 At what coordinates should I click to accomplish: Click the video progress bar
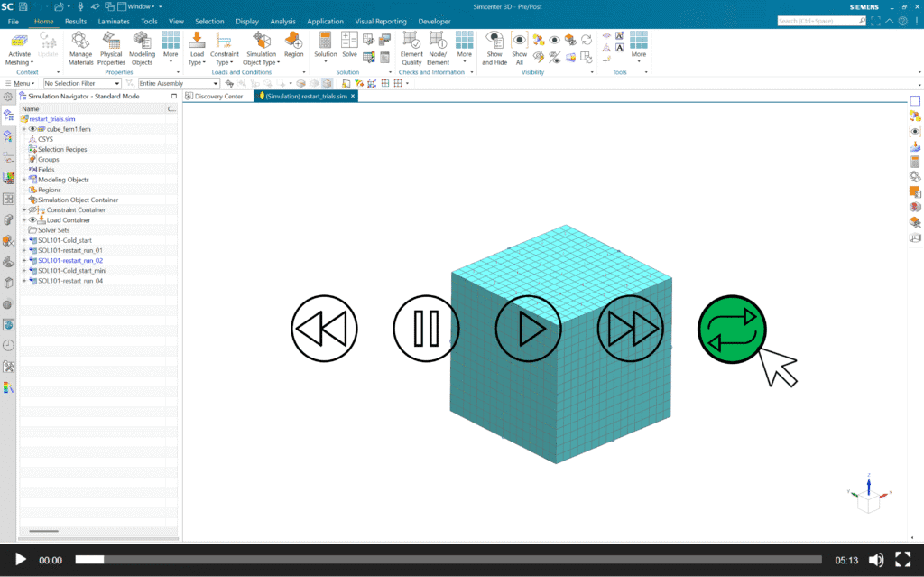tap(451, 560)
